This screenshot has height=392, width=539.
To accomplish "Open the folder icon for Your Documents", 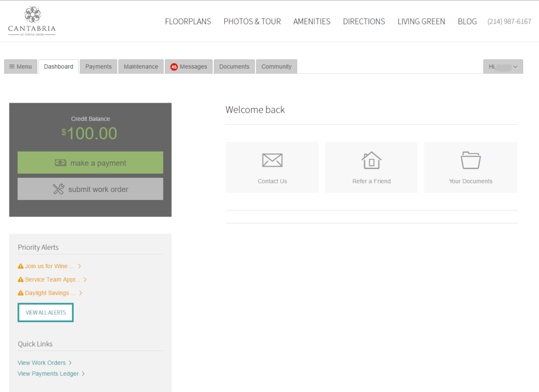I will pos(470,160).
